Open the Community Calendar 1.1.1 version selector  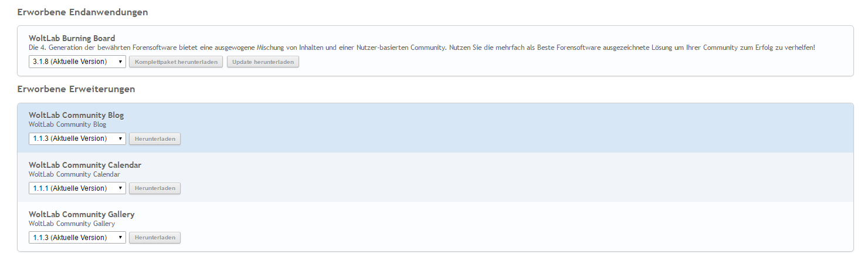pyautogui.click(x=77, y=188)
